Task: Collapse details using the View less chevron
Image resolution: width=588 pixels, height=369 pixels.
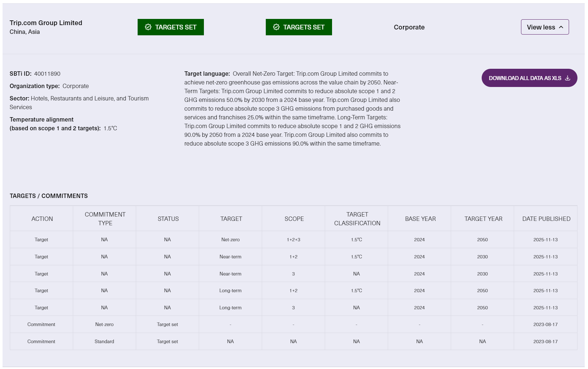Action: click(x=561, y=27)
